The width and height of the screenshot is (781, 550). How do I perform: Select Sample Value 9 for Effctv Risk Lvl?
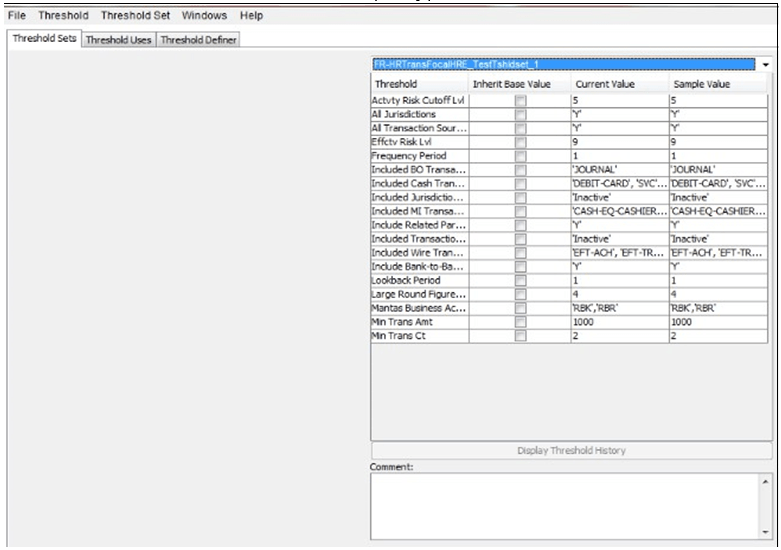click(718, 142)
